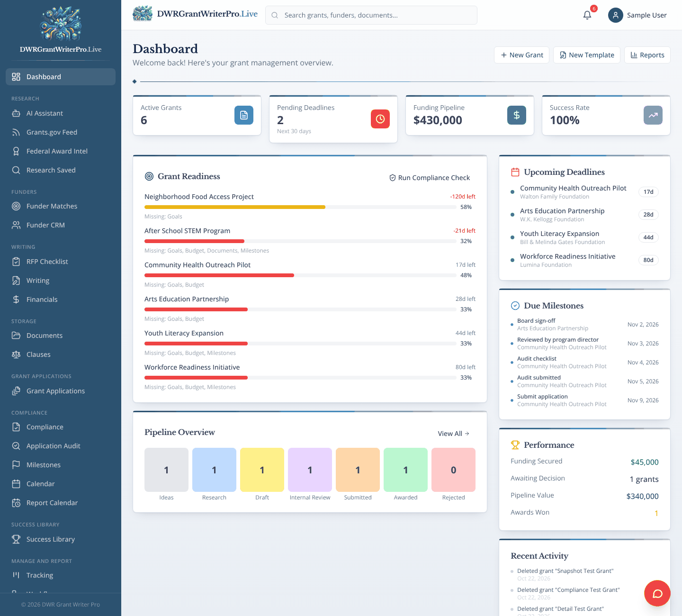Screen dimensions: 682x616
Task: Select the Awarded pipeline stage tile
Action: coord(405,470)
